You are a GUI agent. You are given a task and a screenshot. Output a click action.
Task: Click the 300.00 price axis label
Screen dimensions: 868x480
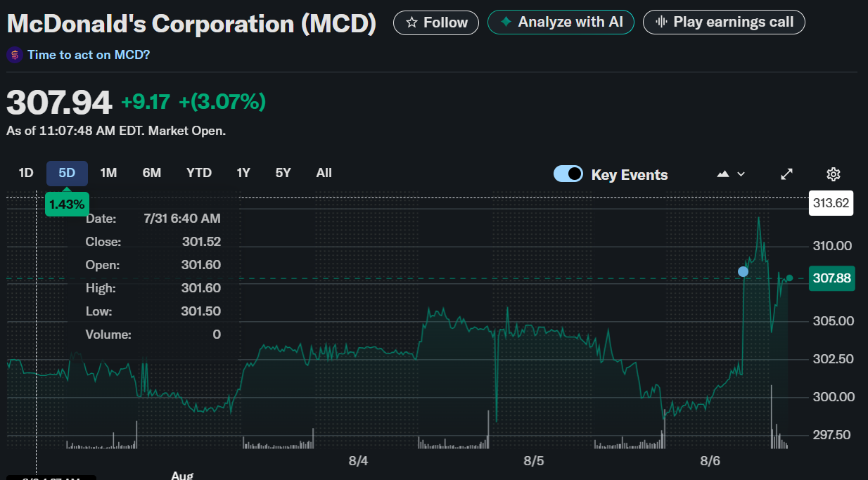pos(833,397)
